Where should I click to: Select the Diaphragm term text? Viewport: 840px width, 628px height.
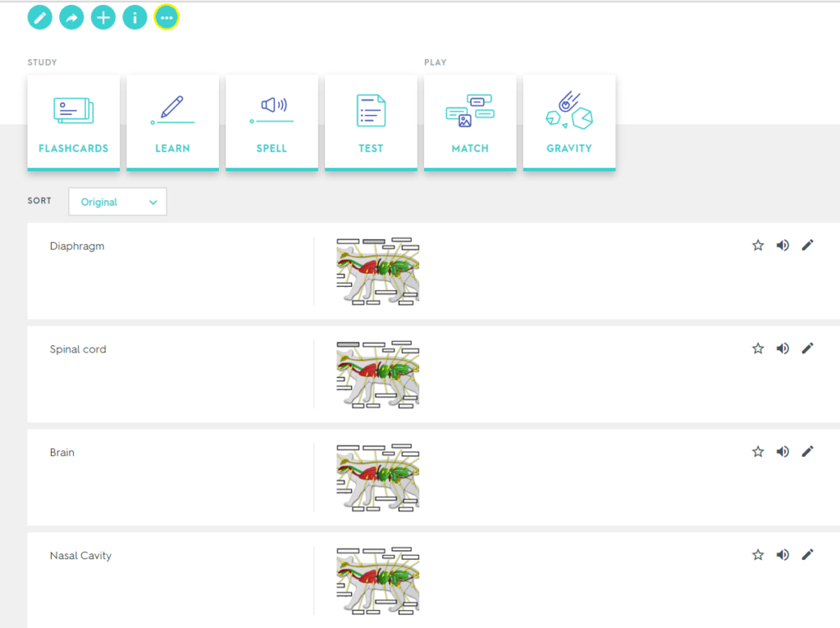[77, 246]
